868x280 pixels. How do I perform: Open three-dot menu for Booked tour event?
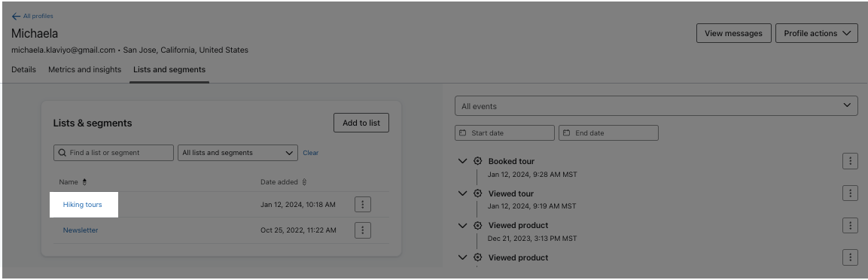coord(850,161)
